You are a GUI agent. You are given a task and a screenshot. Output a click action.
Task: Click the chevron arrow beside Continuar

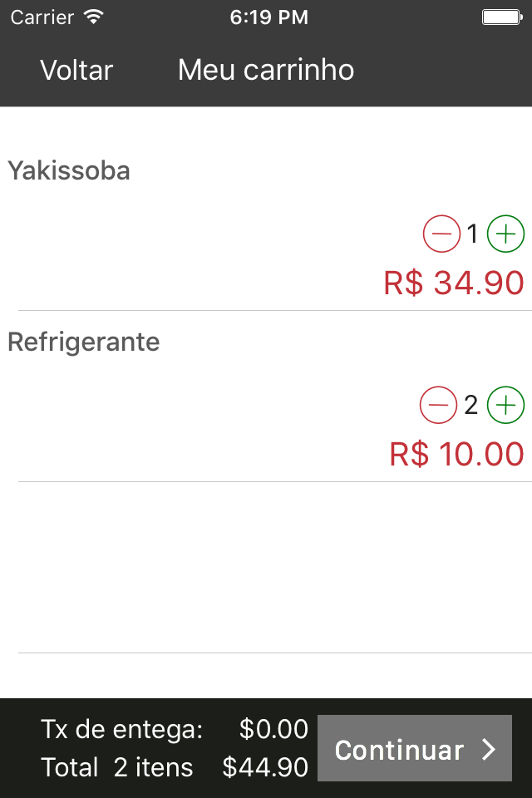click(x=489, y=749)
